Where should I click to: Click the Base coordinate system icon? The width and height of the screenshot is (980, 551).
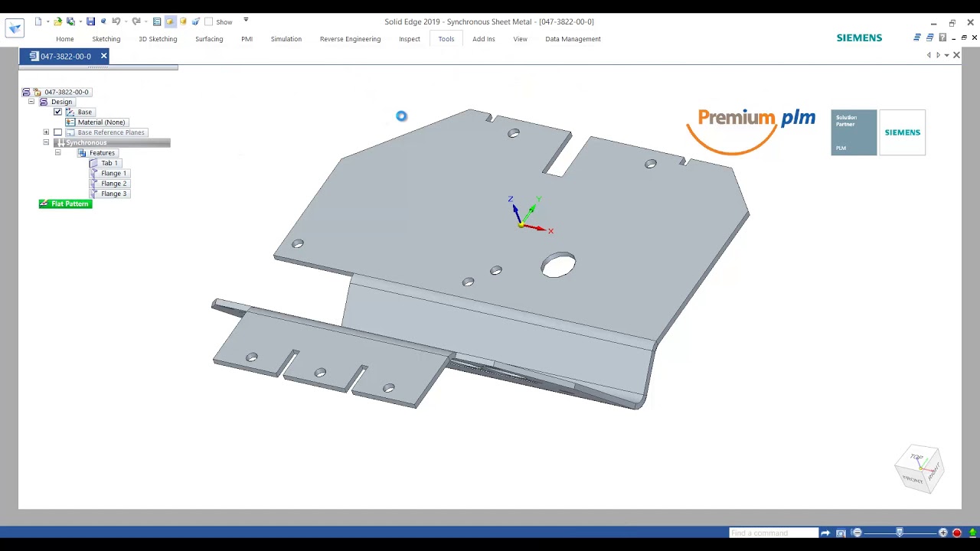[70, 112]
